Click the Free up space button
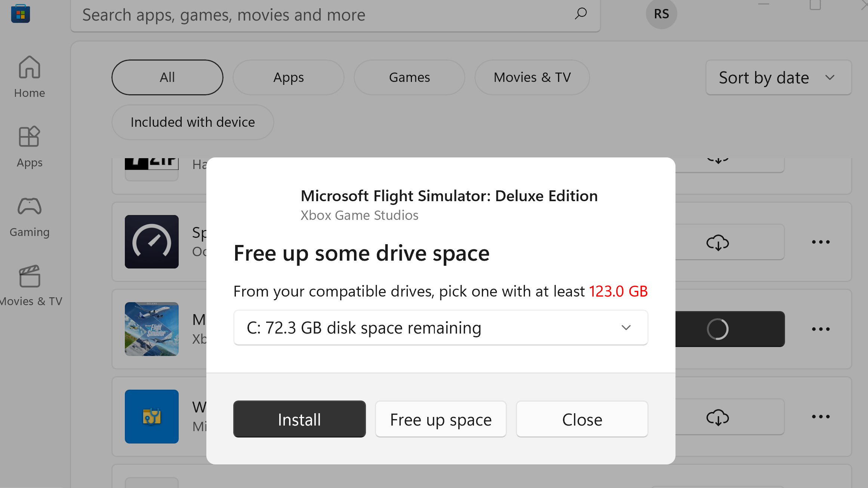The height and width of the screenshot is (488, 868). coord(441,419)
